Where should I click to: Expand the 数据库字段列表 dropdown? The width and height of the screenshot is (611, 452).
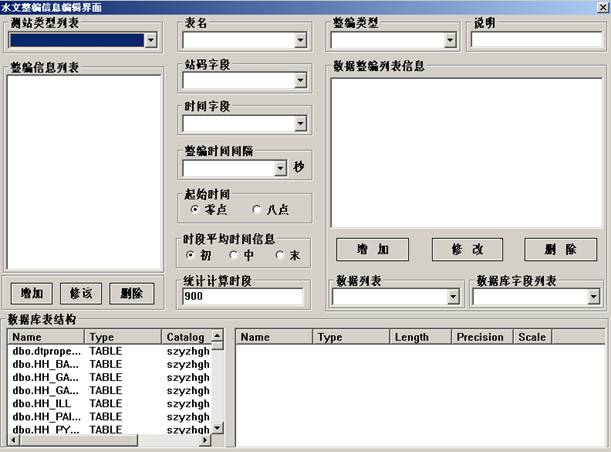(593, 297)
